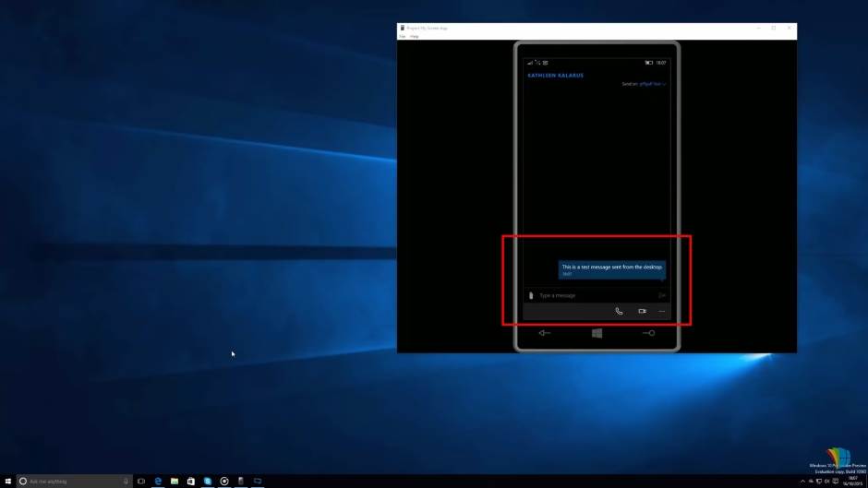This screenshot has width=868, height=488.
Task: Click the Task View taskbar button
Action: tap(141, 481)
